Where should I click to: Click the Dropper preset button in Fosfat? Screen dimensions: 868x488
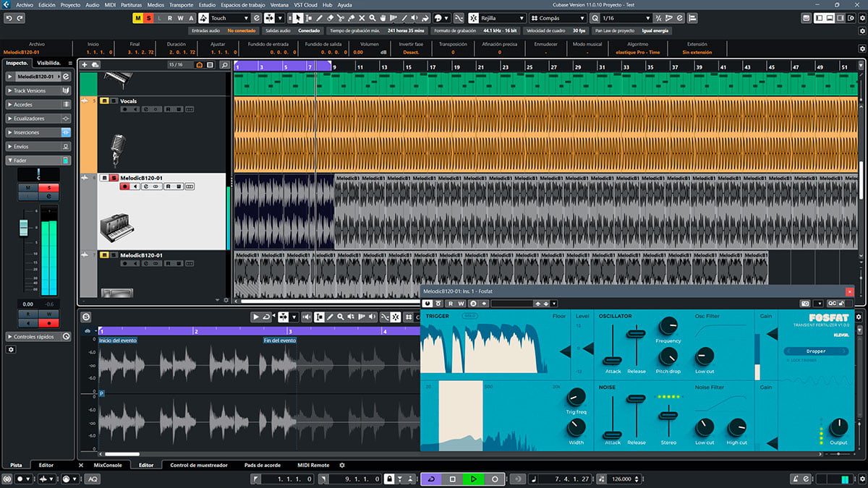[x=816, y=351]
